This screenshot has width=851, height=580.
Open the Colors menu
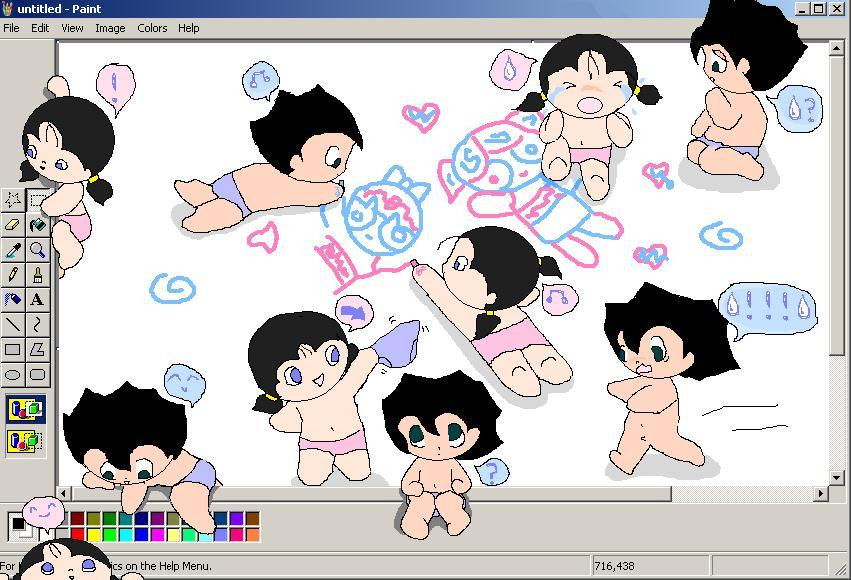pos(152,28)
